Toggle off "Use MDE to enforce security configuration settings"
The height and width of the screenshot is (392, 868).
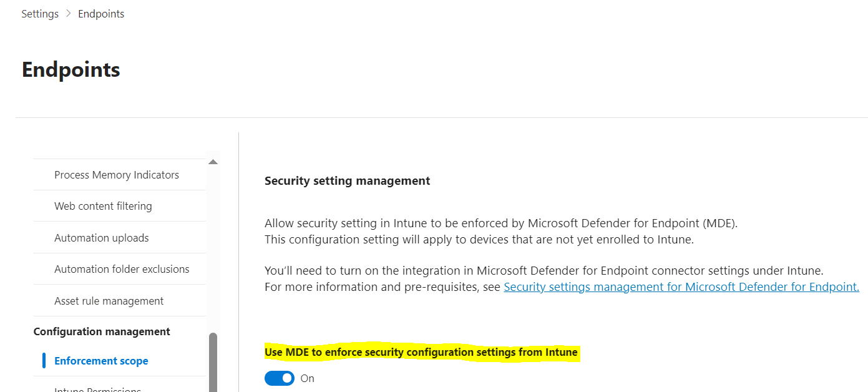click(x=279, y=378)
